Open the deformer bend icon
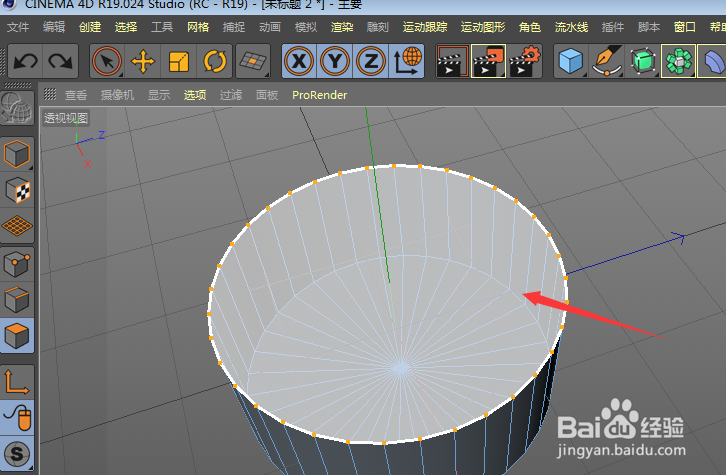726x475 pixels. click(712, 61)
